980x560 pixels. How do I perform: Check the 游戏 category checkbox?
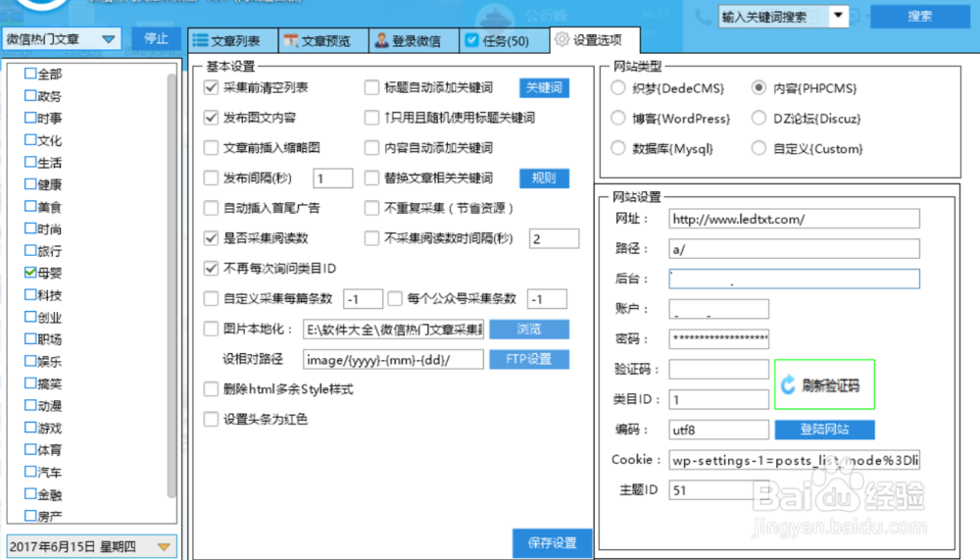[30, 427]
